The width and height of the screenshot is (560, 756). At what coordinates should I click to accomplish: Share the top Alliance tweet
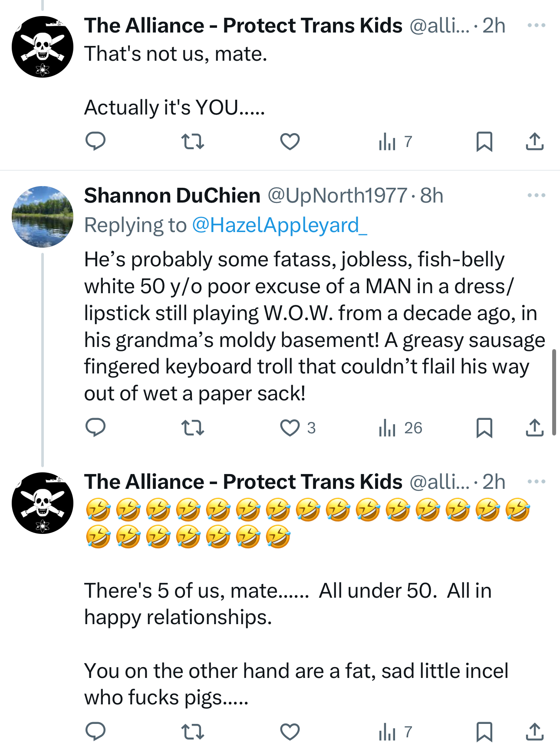534,141
